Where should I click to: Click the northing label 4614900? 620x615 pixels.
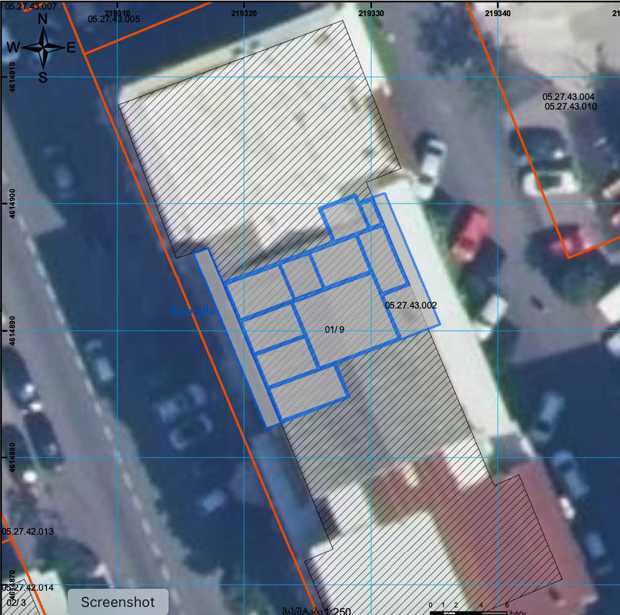click(x=12, y=203)
